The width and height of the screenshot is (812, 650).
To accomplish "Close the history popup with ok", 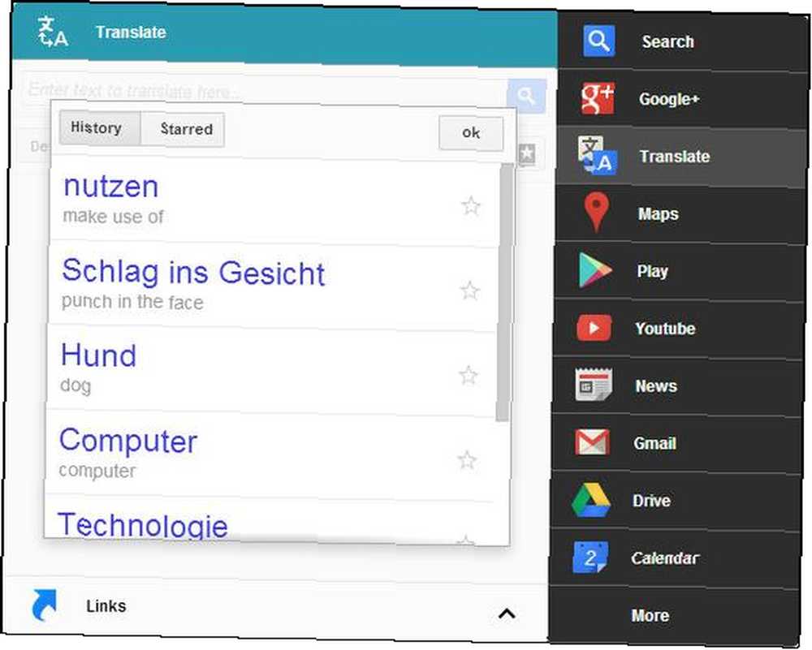I will (471, 133).
